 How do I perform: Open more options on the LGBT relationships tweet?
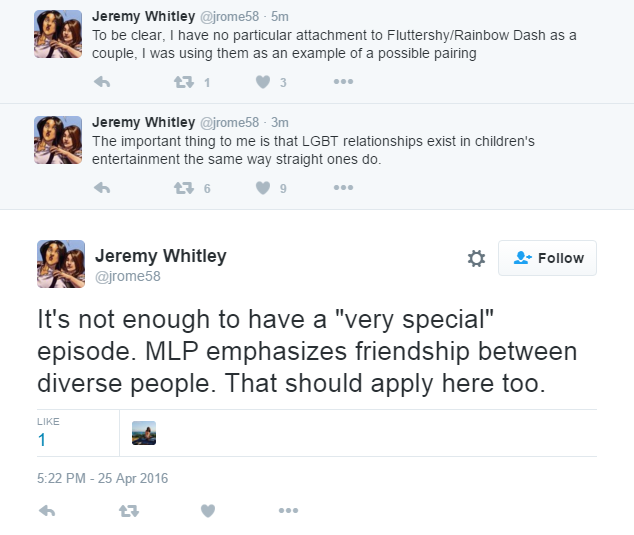(x=343, y=187)
